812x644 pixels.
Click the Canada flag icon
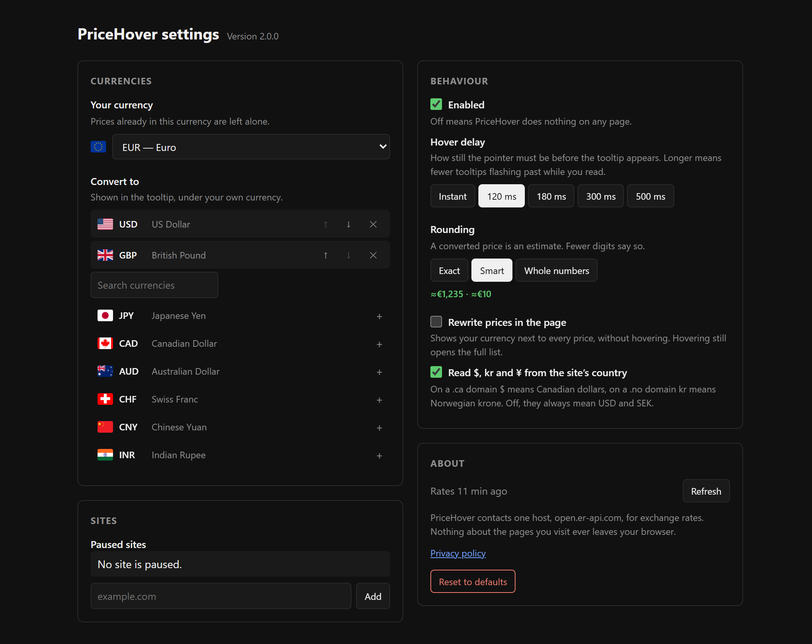[x=105, y=343]
